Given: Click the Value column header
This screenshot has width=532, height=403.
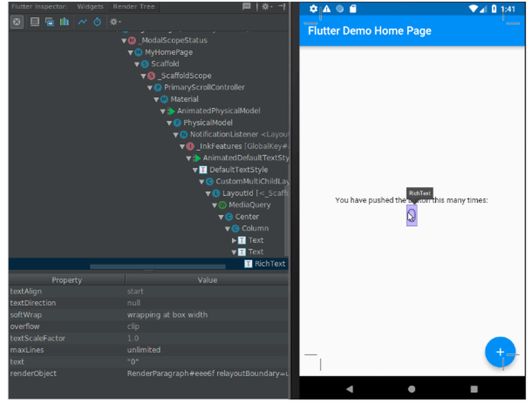Looking at the screenshot, I should tap(207, 280).
